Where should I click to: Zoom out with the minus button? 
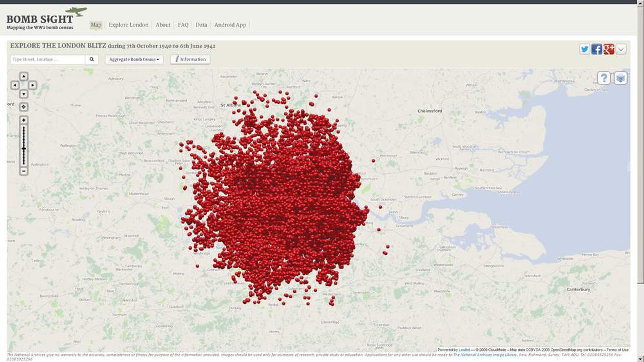[24, 171]
